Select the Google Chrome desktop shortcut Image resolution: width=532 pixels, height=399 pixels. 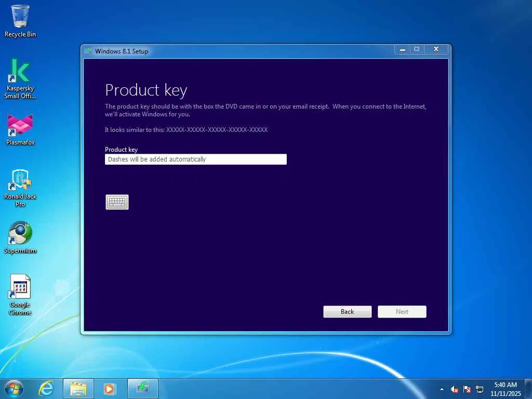coord(20,295)
